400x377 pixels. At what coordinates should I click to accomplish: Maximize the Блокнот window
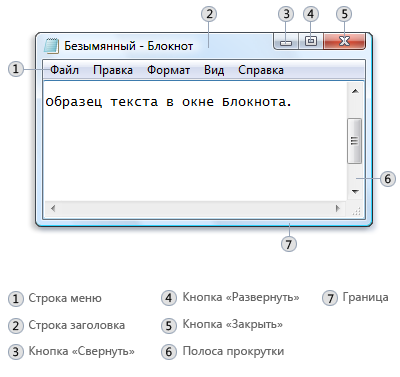(311, 42)
